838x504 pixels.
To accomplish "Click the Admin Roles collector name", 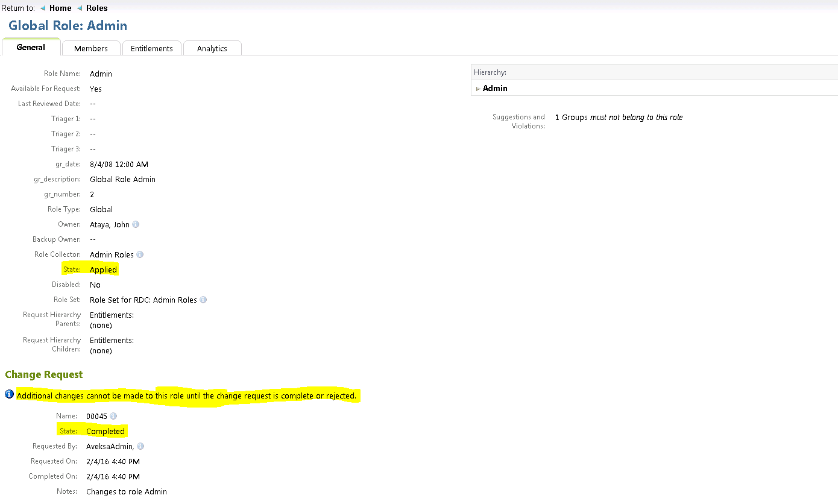I will point(112,254).
